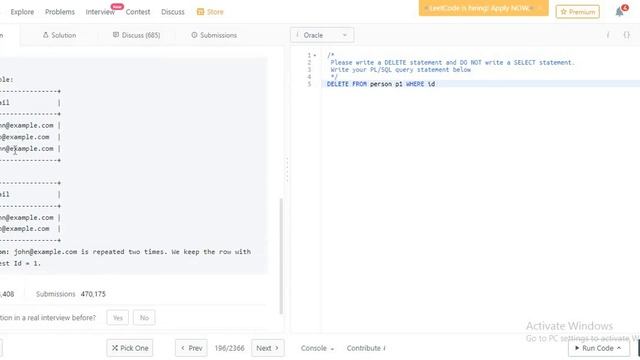Click the comment line about DELETE statement
Screen dimensions: 640x360
click(x=452, y=62)
